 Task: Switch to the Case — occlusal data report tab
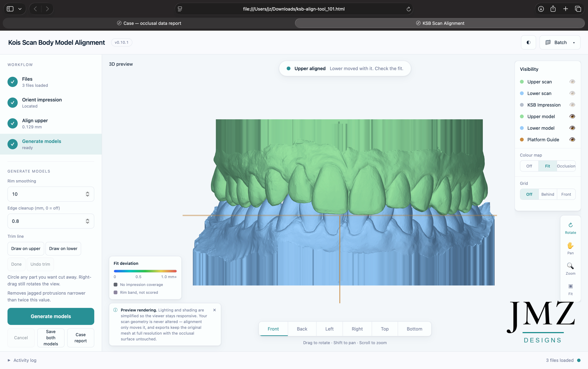tap(149, 23)
